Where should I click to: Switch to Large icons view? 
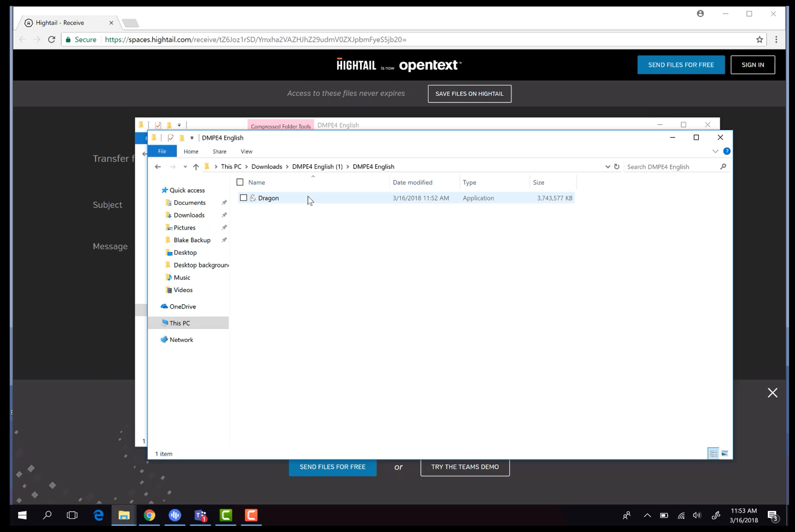click(x=725, y=453)
